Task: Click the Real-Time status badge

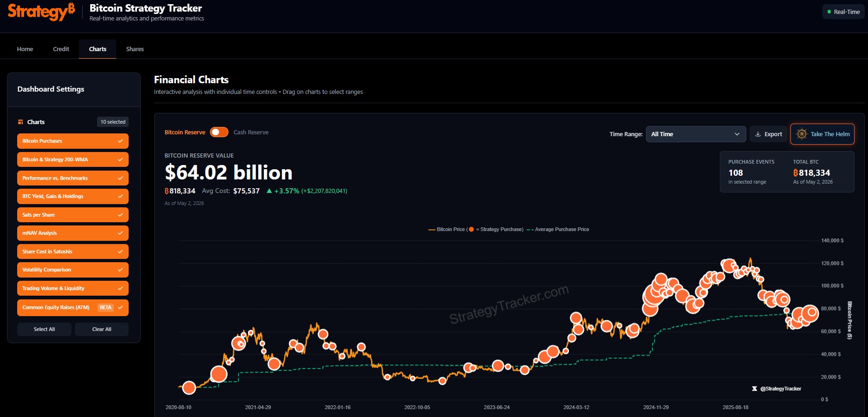Action: point(843,12)
